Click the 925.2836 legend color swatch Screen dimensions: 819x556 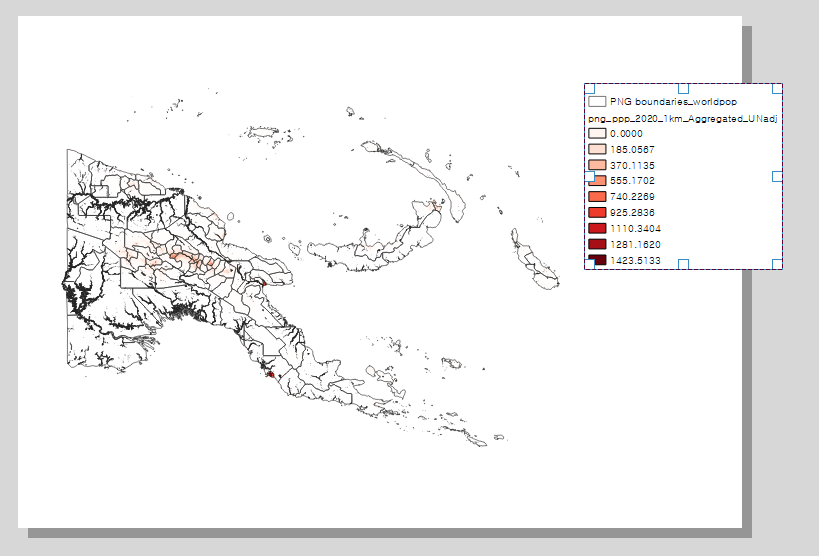(x=597, y=213)
